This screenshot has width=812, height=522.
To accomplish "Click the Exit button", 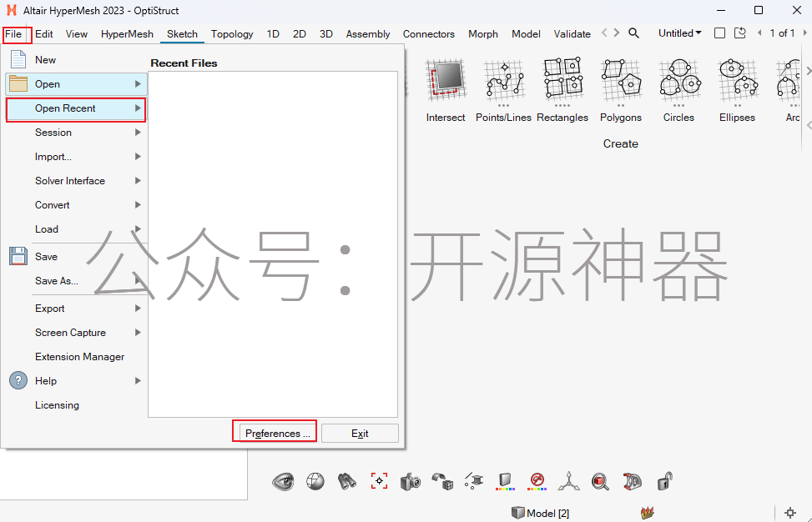I will coord(360,433).
